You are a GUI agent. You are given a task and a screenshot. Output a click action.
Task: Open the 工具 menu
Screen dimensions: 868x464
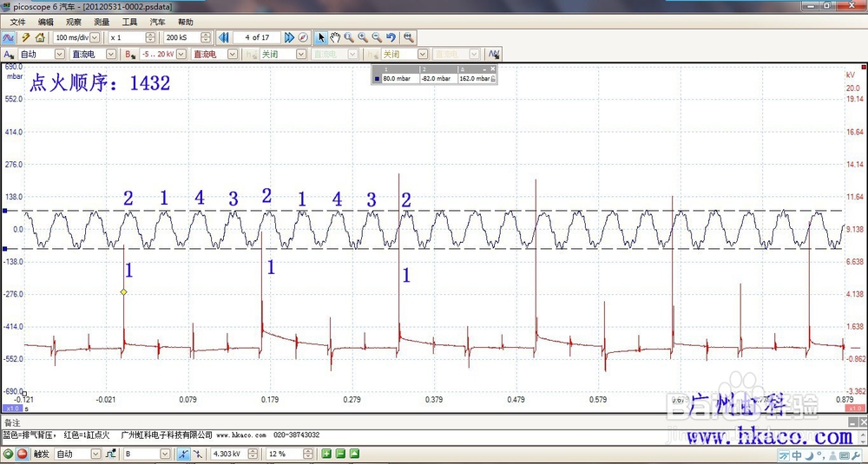pos(129,23)
